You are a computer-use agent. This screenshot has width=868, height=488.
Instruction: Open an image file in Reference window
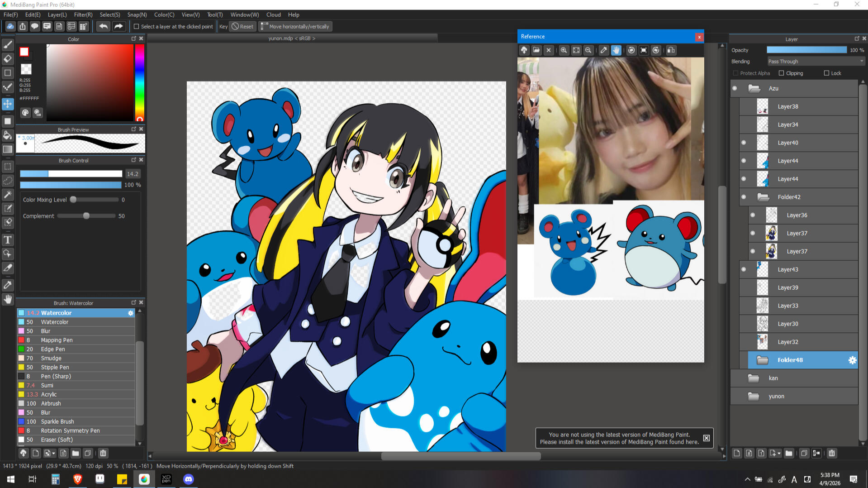pos(536,50)
